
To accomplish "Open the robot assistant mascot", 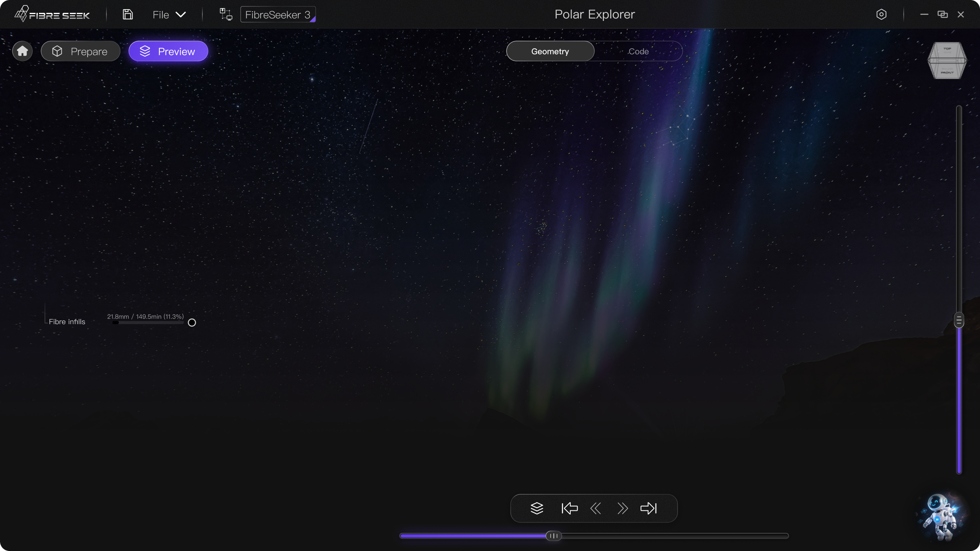I will [x=941, y=517].
